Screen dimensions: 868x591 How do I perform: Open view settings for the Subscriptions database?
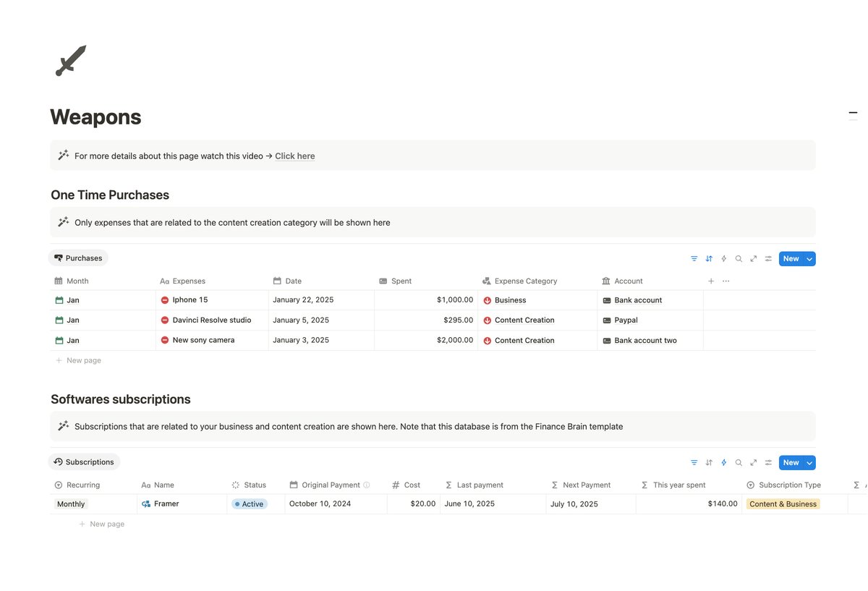pyautogui.click(x=767, y=462)
